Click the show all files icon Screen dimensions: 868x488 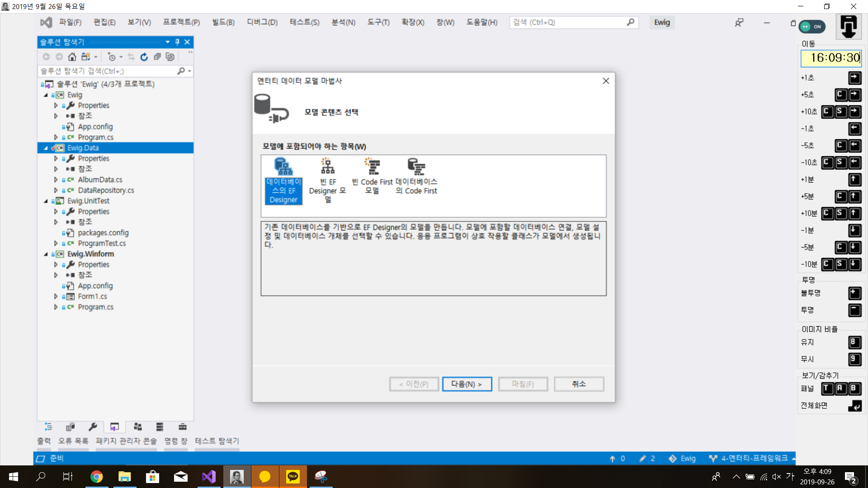[170, 57]
